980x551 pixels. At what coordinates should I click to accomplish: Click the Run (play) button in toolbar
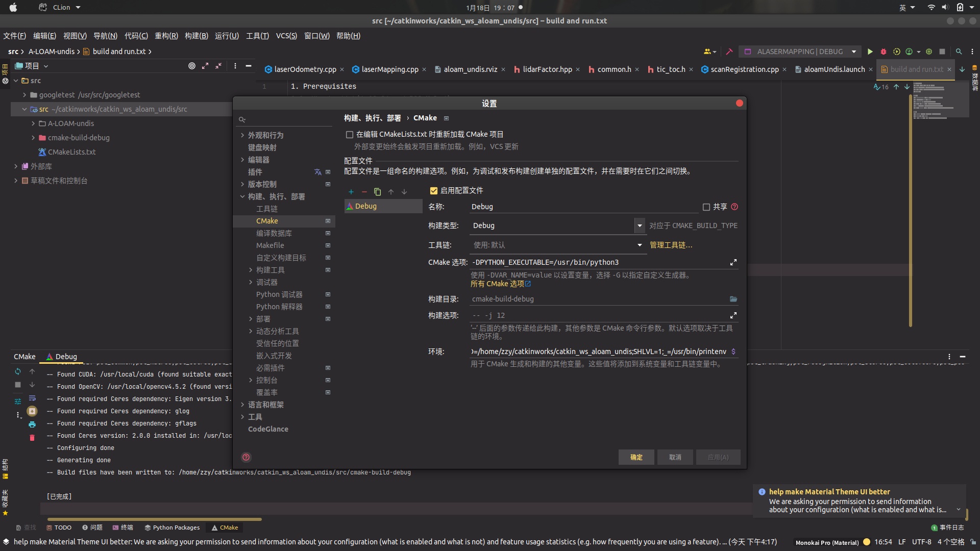pyautogui.click(x=870, y=52)
